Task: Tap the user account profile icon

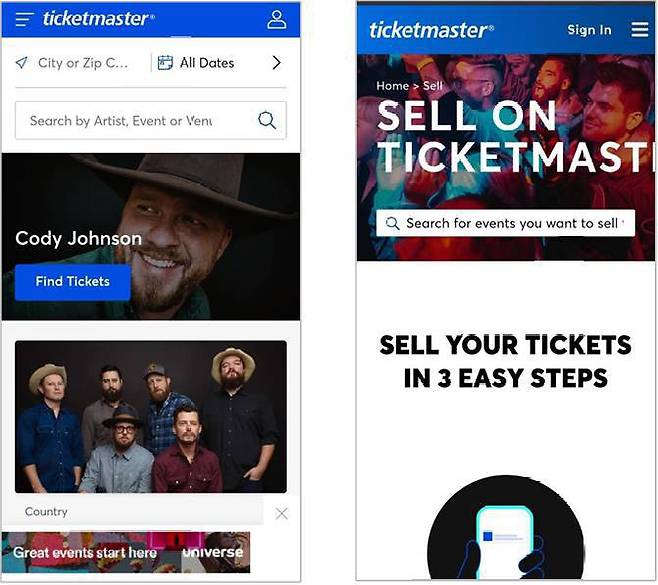Action: pos(277,20)
